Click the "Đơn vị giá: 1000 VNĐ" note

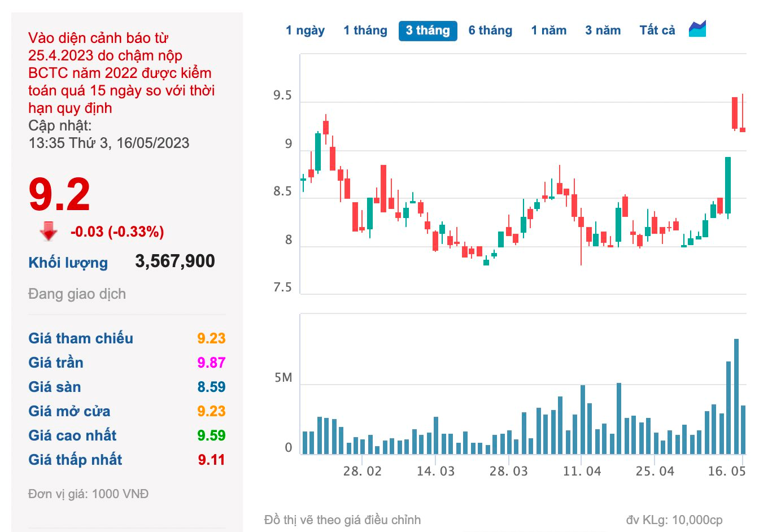[x=89, y=494]
